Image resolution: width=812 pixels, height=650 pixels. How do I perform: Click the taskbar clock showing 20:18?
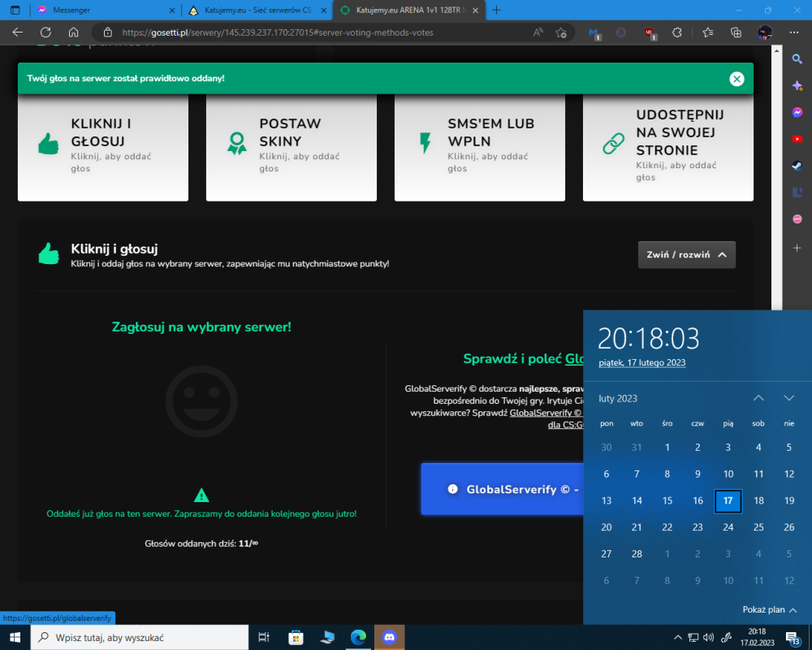pos(757,637)
